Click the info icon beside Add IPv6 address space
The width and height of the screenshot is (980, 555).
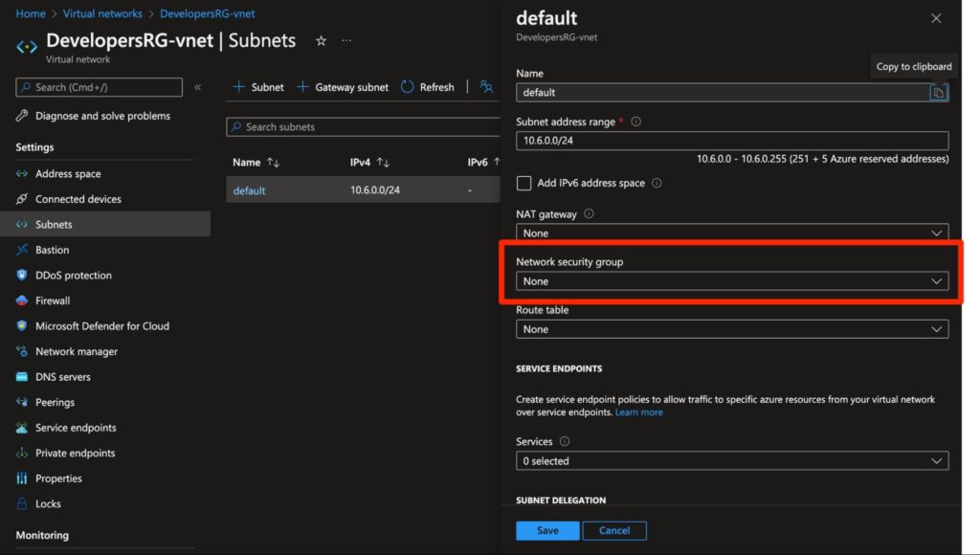pyautogui.click(x=657, y=183)
